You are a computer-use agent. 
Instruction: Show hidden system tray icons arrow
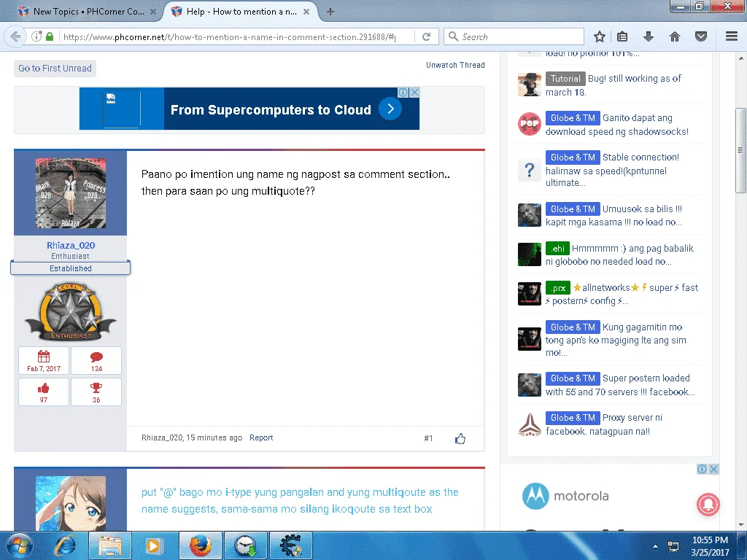click(656, 546)
